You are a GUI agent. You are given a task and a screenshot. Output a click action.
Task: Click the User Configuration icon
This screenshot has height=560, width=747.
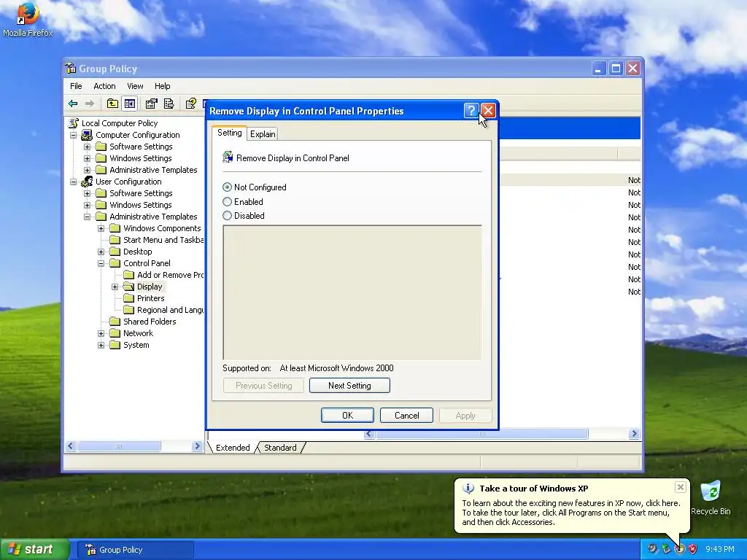pos(87,182)
